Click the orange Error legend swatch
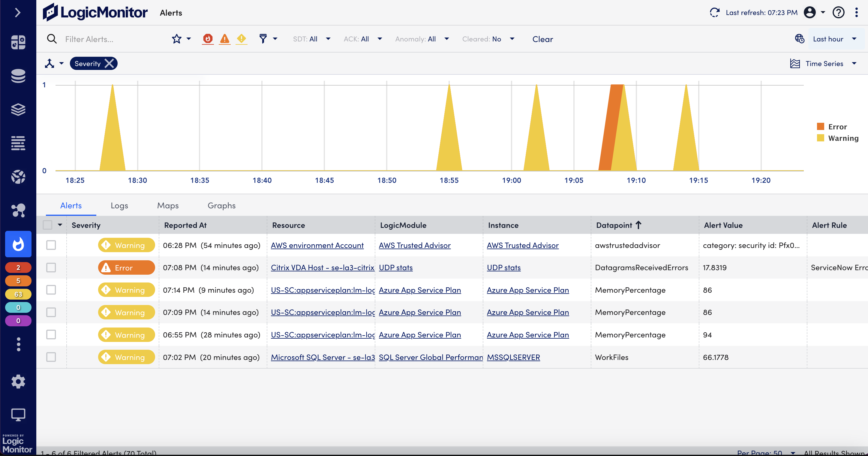 [x=820, y=126]
